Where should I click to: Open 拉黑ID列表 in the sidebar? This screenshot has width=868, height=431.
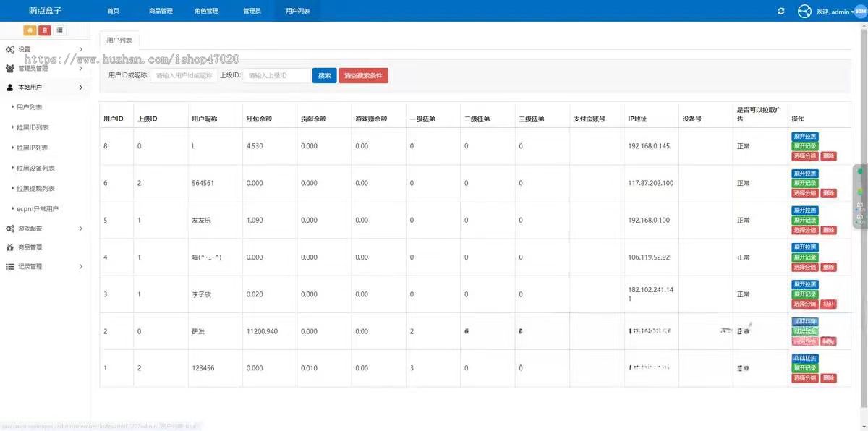click(x=33, y=127)
